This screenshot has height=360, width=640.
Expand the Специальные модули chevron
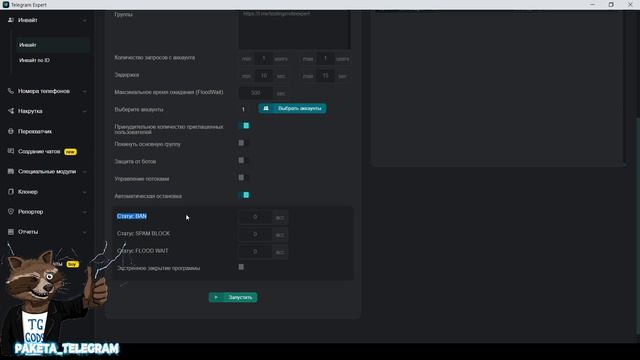pos(84,172)
